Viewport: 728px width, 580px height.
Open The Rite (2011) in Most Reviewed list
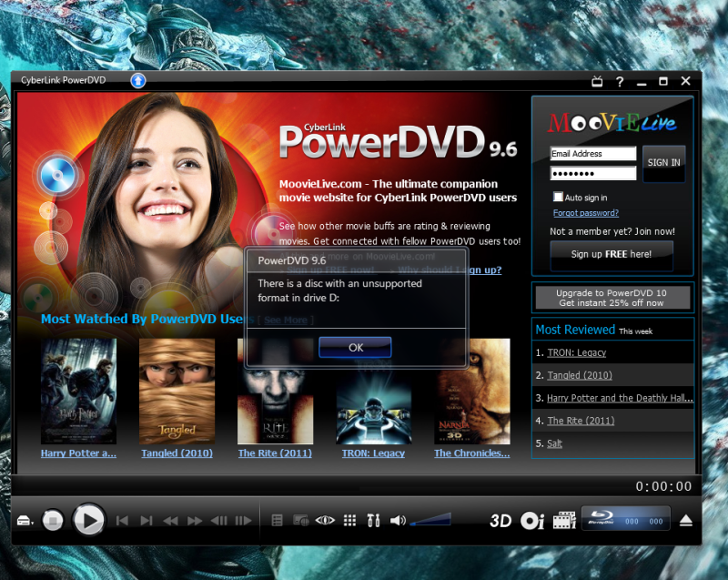click(581, 421)
